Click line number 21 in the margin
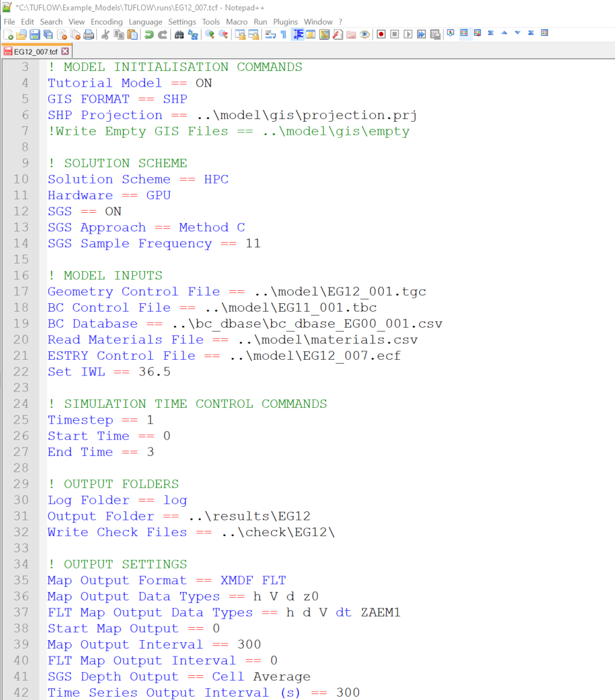The image size is (615, 700). [21, 356]
